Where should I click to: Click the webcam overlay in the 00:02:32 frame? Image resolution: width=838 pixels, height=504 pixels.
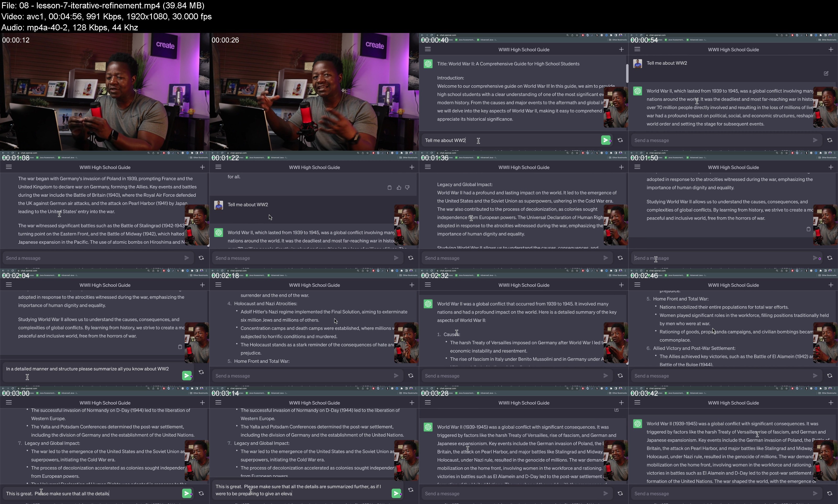coord(616,343)
